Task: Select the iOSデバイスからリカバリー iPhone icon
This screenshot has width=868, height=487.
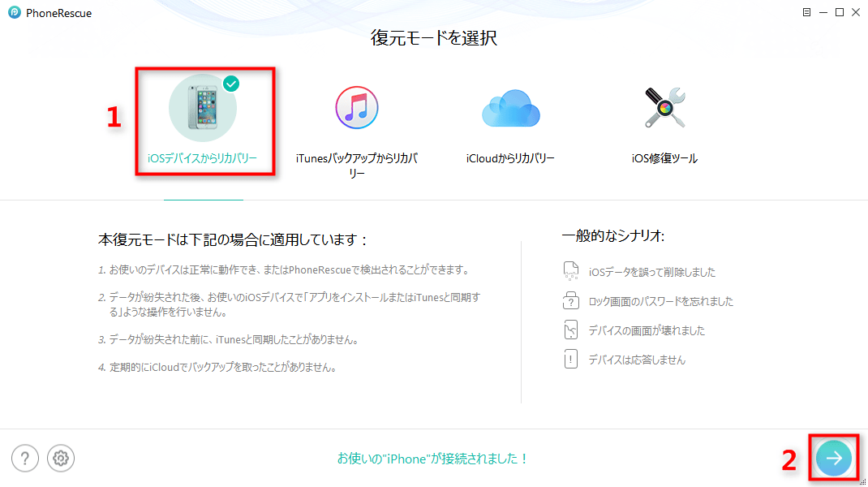Action: pyautogui.click(x=204, y=106)
